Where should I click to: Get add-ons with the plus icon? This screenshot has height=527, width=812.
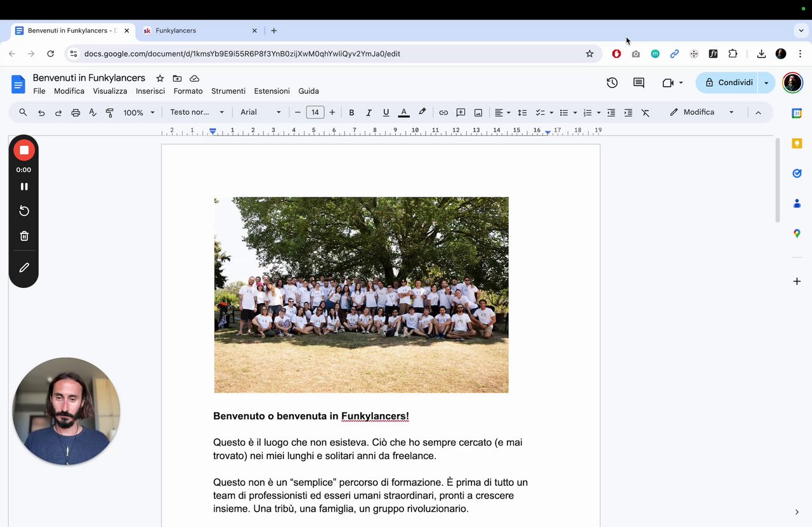(x=797, y=281)
